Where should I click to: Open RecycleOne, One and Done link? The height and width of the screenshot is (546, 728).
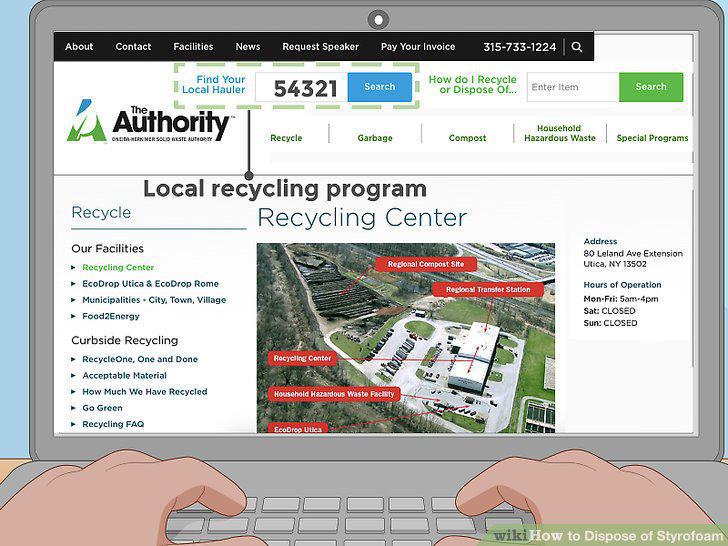click(140, 359)
